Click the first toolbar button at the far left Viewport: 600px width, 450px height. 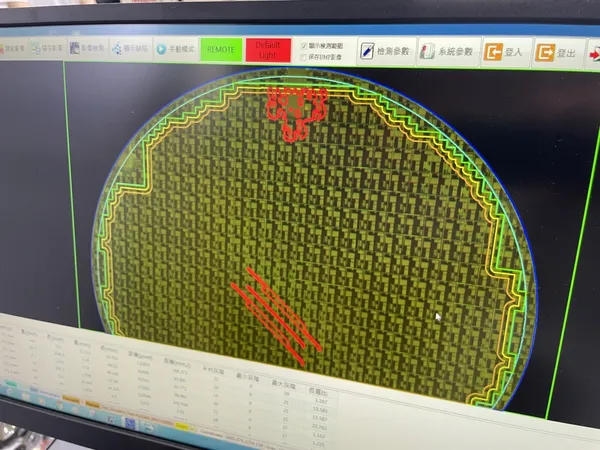[12, 48]
